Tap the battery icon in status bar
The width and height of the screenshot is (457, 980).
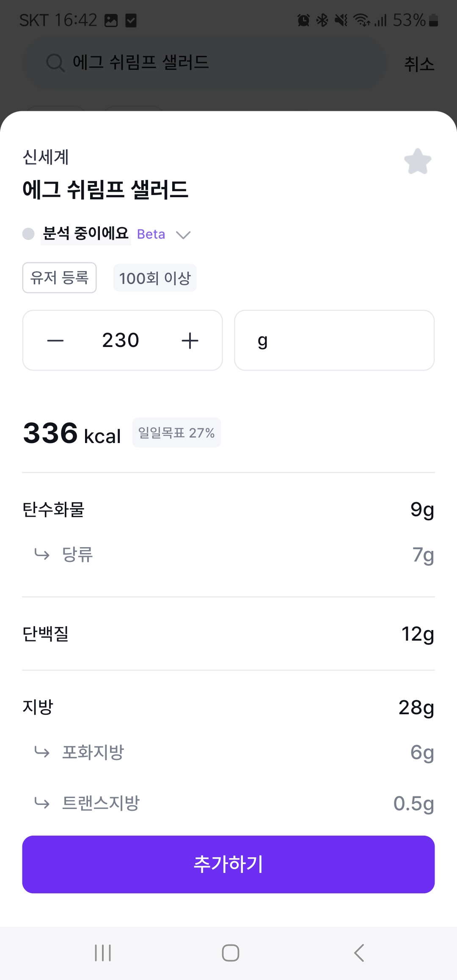point(433,20)
